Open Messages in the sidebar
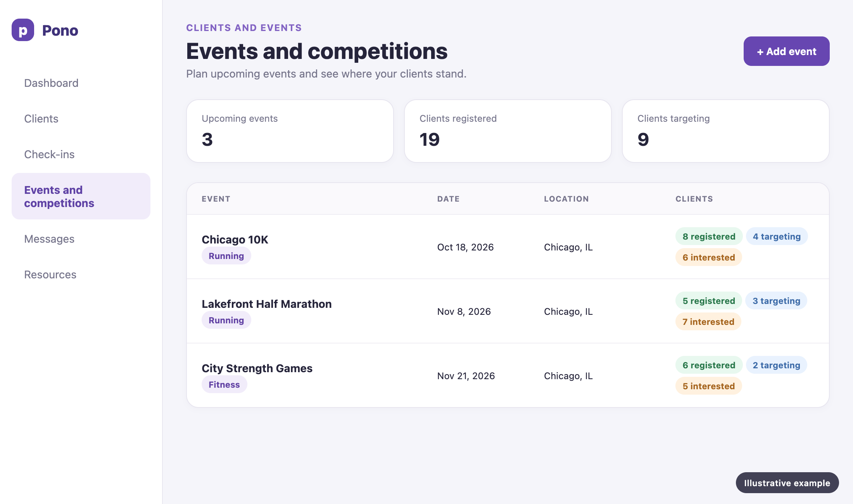 [81, 239]
